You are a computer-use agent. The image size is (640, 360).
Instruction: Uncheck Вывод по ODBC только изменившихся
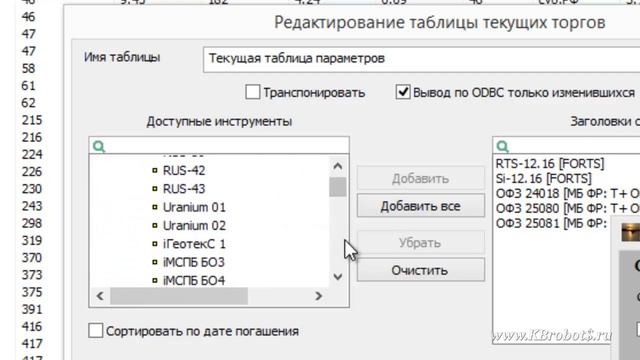(403, 92)
